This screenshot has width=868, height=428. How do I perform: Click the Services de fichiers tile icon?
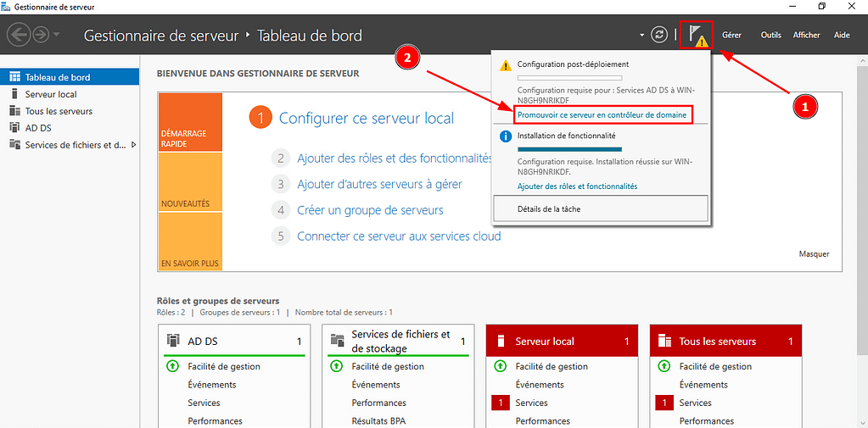tap(337, 341)
